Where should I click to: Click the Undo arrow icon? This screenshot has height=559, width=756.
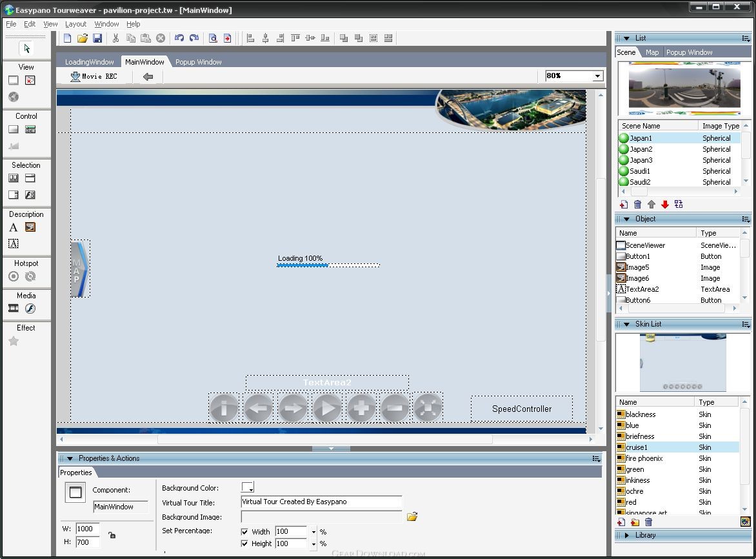click(x=179, y=38)
